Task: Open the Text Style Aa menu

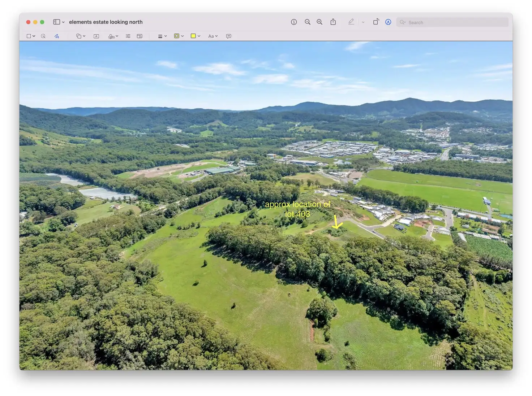Action: point(213,36)
